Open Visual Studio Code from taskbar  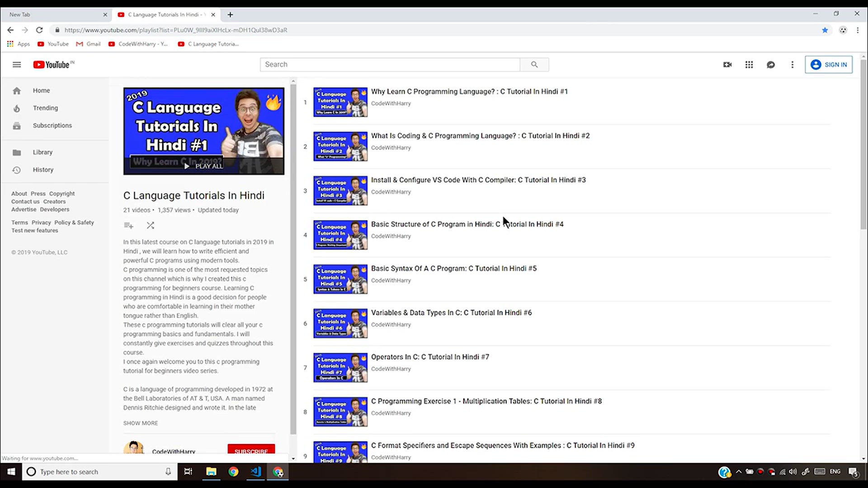click(256, 472)
